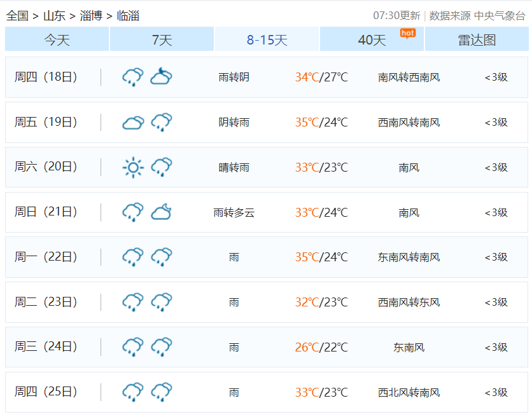Screen dimensions: 532x417
Task: Click the sunny icon for 周六 (20日)
Action: (133, 167)
